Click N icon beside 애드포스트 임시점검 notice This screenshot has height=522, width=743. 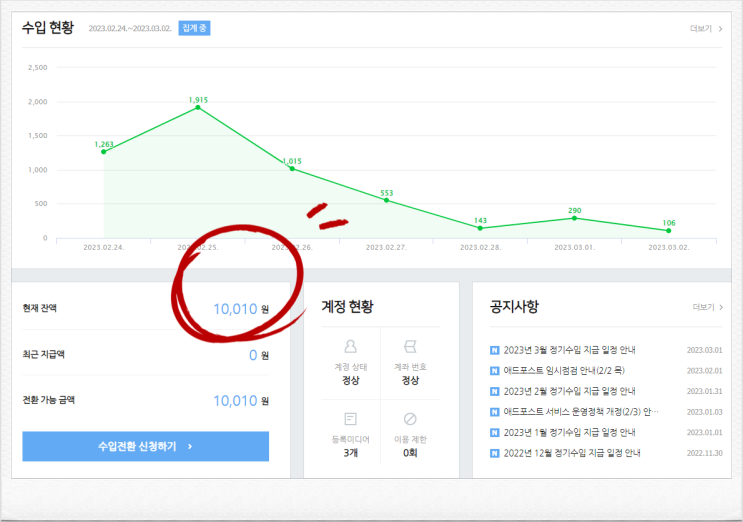pos(495,371)
